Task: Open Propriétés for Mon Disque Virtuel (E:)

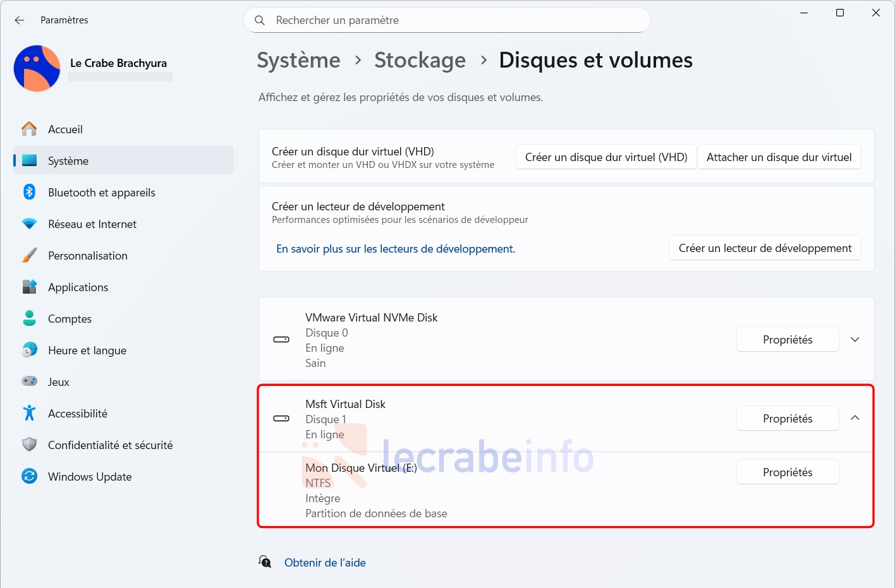Action: 788,472
